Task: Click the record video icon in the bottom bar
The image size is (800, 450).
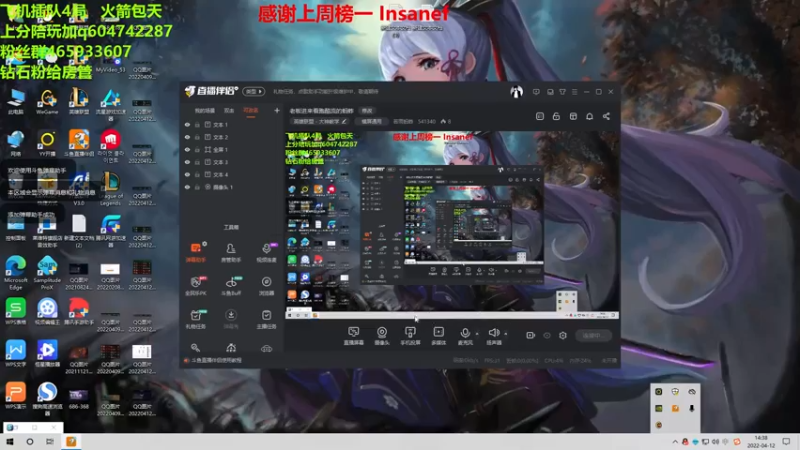Action: pyautogui.click(x=531, y=335)
